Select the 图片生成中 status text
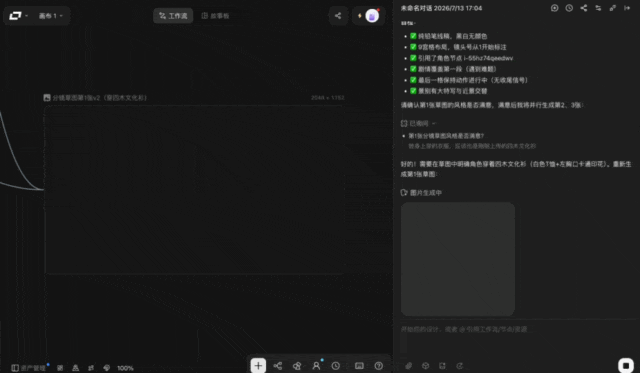This screenshot has height=373, width=640. pyautogui.click(x=426, y=193)
